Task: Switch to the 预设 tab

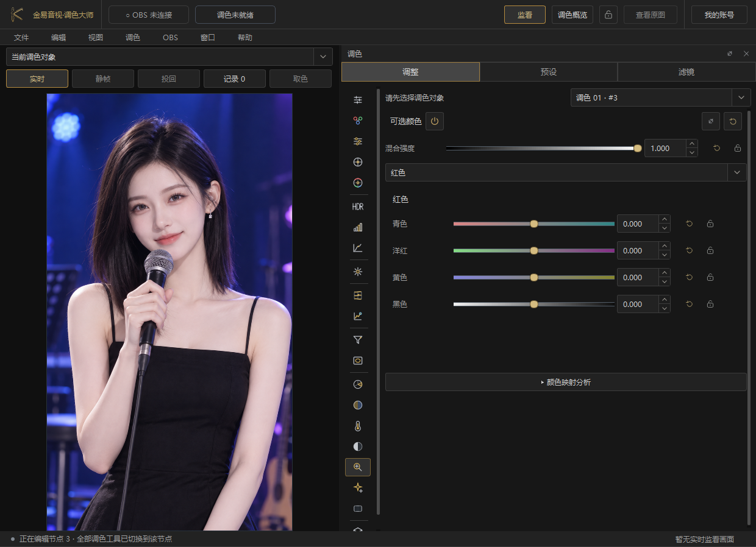Action: (x=549, y=72)
